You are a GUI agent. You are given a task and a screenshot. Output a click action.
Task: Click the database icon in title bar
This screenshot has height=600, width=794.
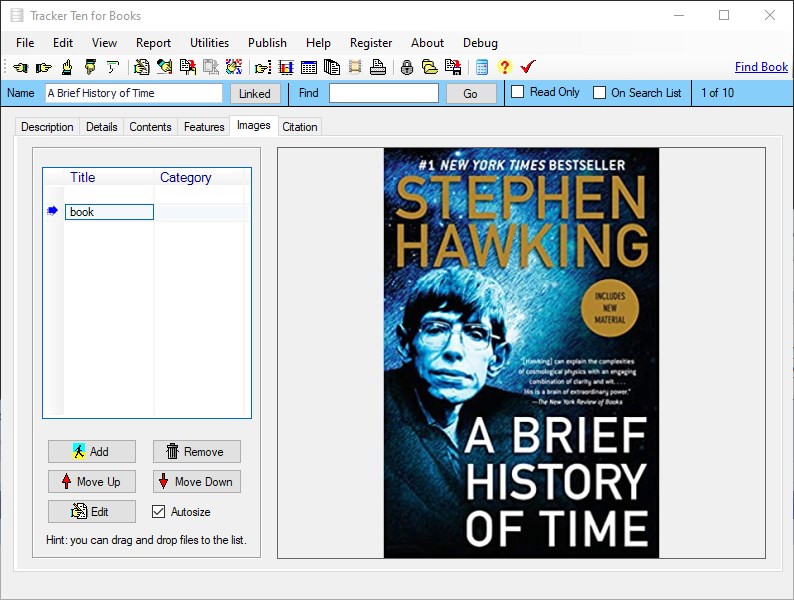[x=17, y=15]
